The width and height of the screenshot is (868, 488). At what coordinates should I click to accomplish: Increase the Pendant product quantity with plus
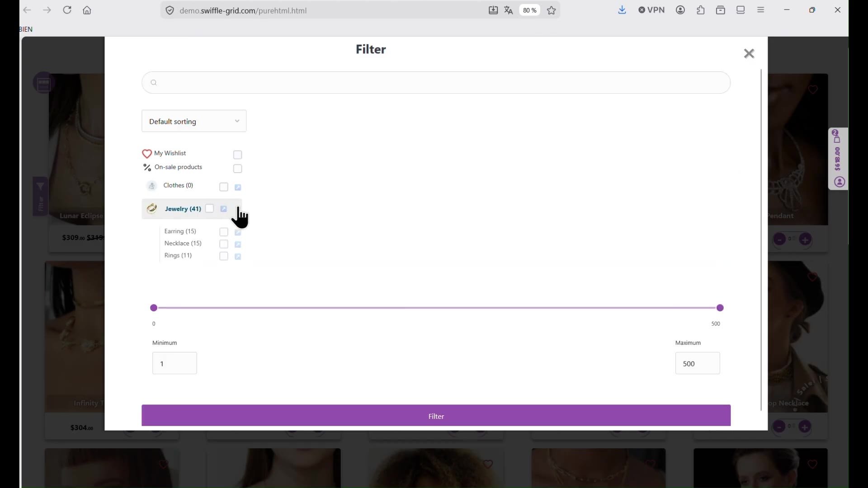(x=806, y=240)
